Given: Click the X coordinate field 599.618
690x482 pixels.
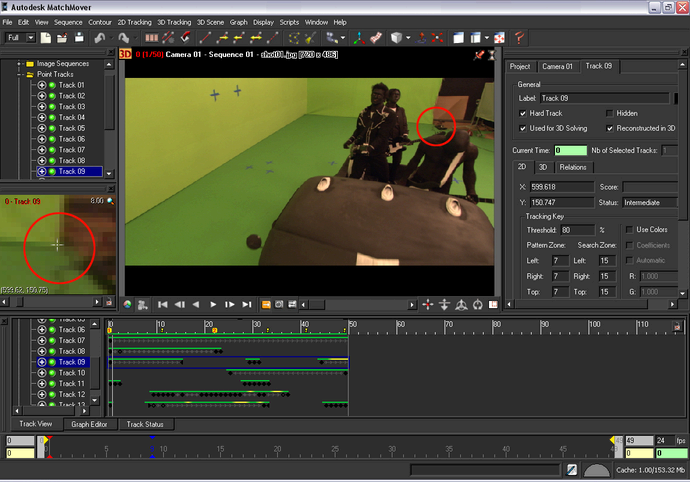Looking at the screenshot, I should pyautogui.click(x=562, y=187).
